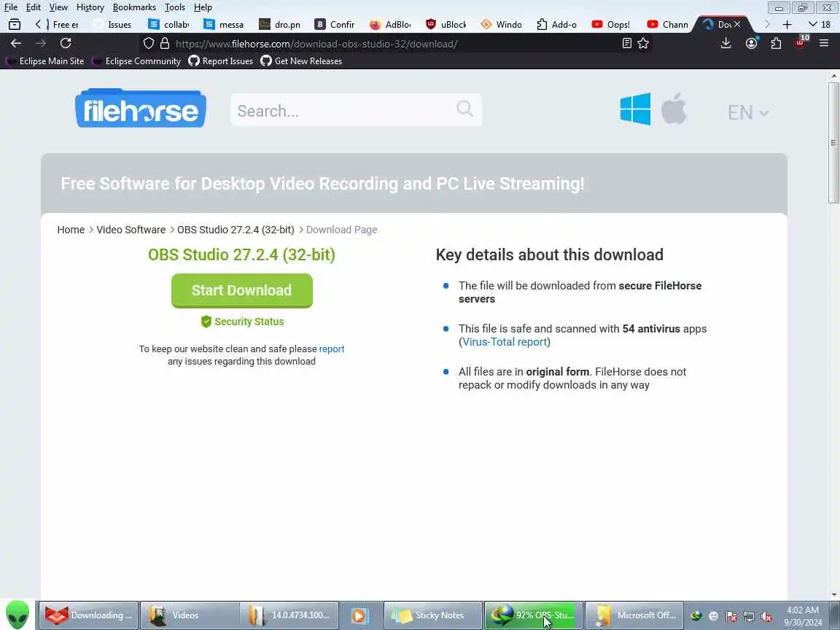Open the Bookmarks menu
This screenshot has height=630, width=840.
(x=134, y=7)
